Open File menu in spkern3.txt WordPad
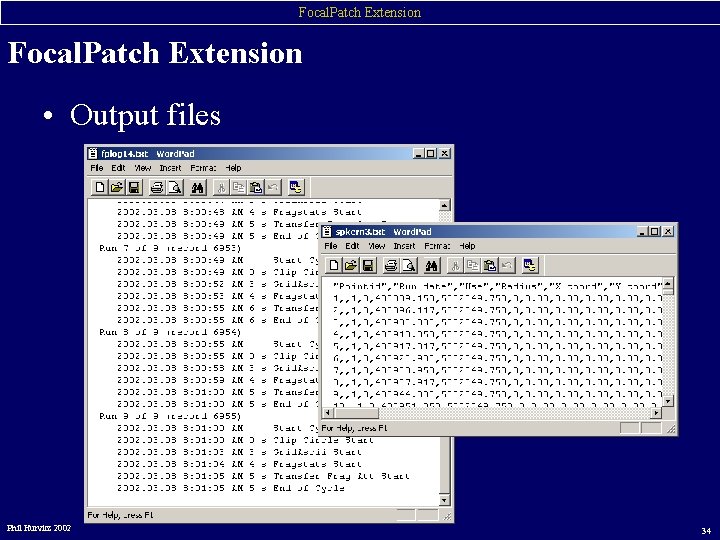The height and width of the screenshot is (540, 720). coord(331,246)
